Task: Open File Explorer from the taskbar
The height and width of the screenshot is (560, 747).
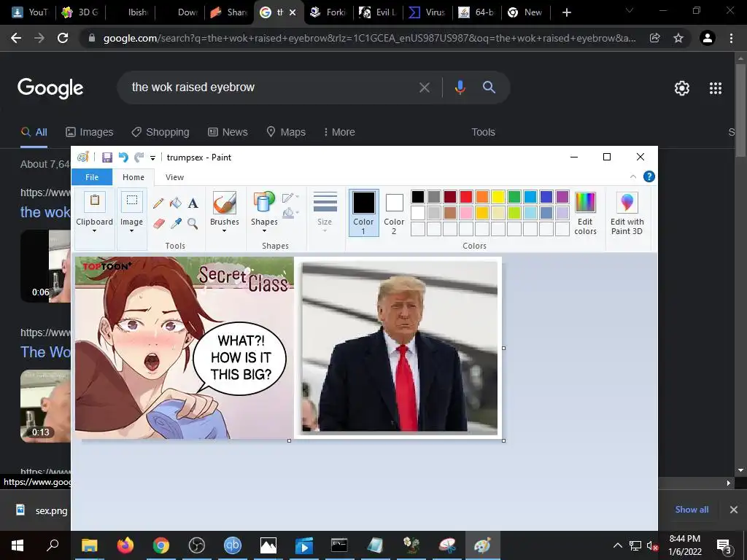Action: click(x=90, y=545)
